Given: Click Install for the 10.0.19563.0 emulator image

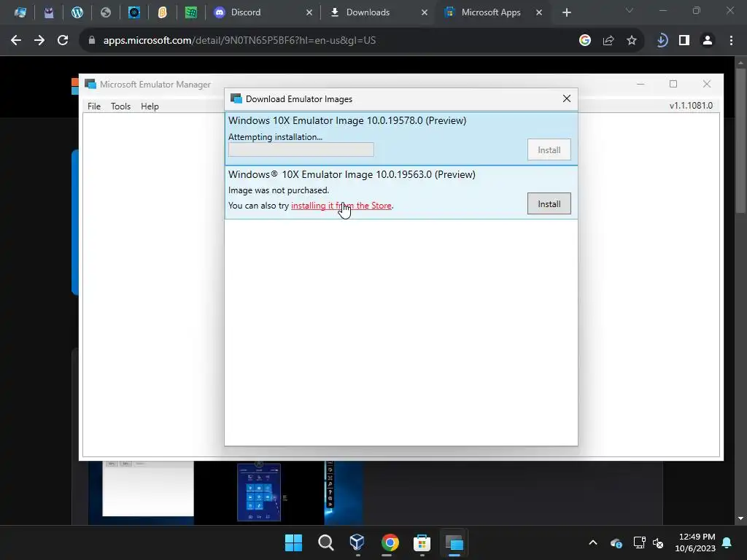Looking at the screenshot, I should pyautogui.click(x=549, y=204).
